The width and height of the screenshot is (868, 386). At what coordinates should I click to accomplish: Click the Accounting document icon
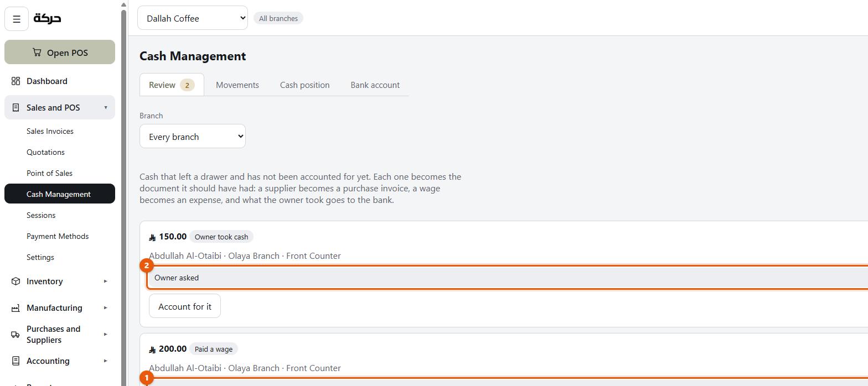(15, 361)
